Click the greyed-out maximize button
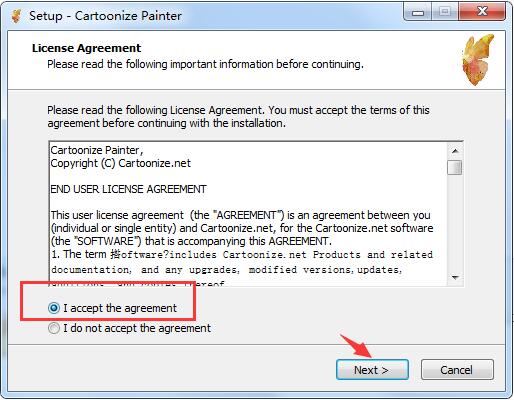Screen dimensions: 514x400 (445, 12)
